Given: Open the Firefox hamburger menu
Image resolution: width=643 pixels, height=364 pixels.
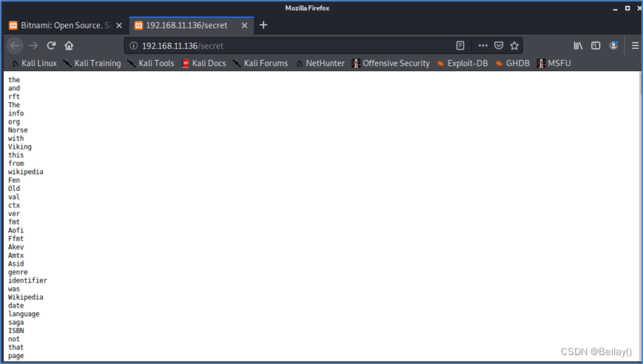Looking at the screenshot, I should coord(635,46).
